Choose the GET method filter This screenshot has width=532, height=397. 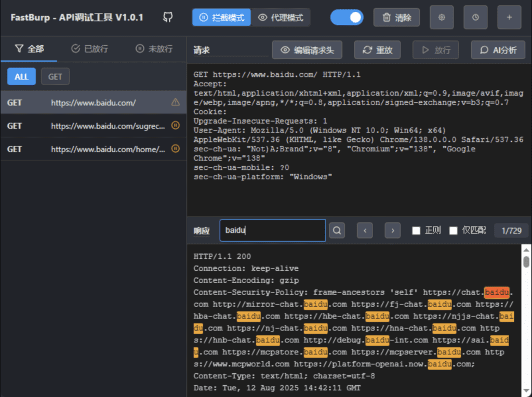[x=55, y=77]
